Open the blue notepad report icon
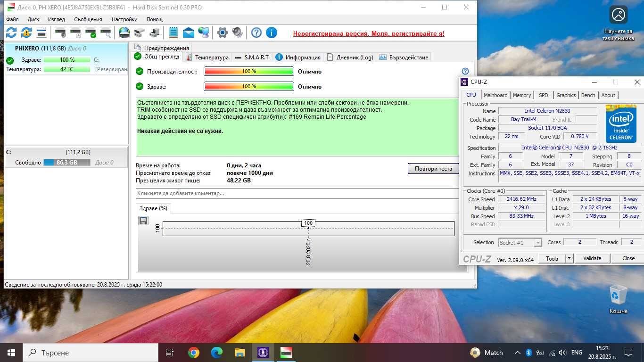This screenshot has width=644, height=362. 173,33
